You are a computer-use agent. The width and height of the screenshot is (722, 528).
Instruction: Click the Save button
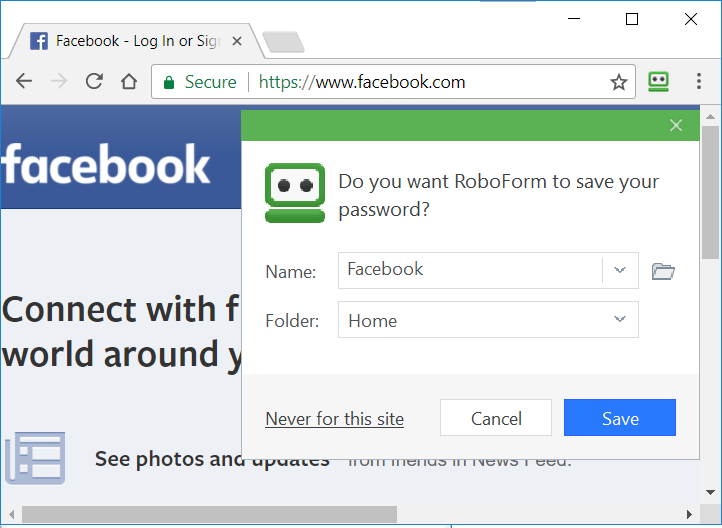tap(620, 418)
